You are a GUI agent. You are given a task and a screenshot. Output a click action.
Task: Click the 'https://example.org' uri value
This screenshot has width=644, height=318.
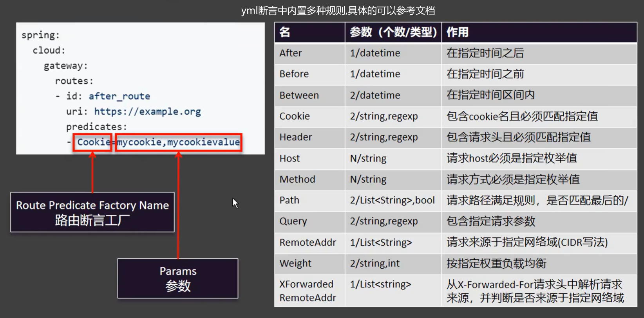148,112
